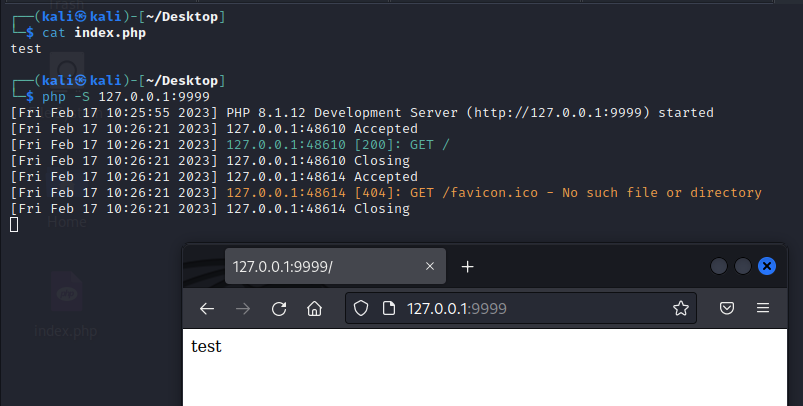Close the browser window with blue X
803x406 pixels.
click(767, 266)
